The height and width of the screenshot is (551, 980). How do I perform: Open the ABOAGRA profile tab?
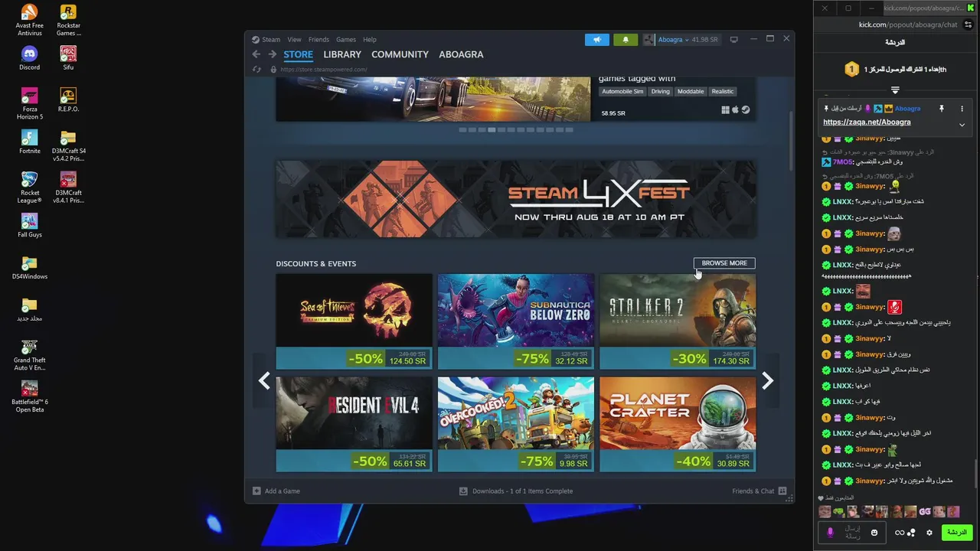click(x=461, y=54)
